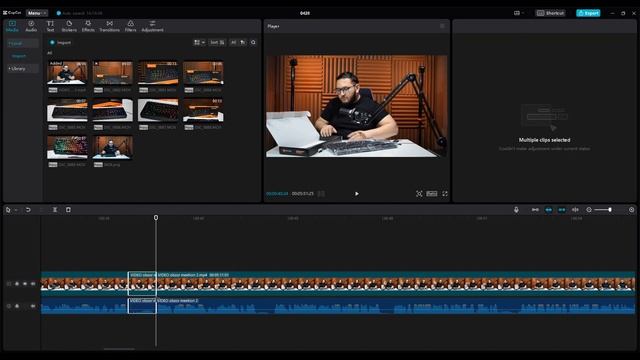Click the zoom-in icon at timeline toolbar end
The image size is (640, 360).
(x=631, y=210)
